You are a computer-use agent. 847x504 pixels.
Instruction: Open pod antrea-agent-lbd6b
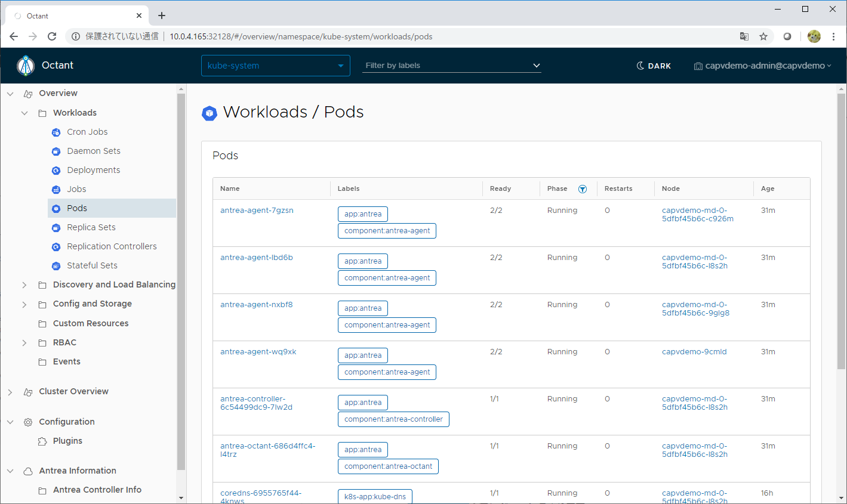pyautogui.click(x=257, y=258)
